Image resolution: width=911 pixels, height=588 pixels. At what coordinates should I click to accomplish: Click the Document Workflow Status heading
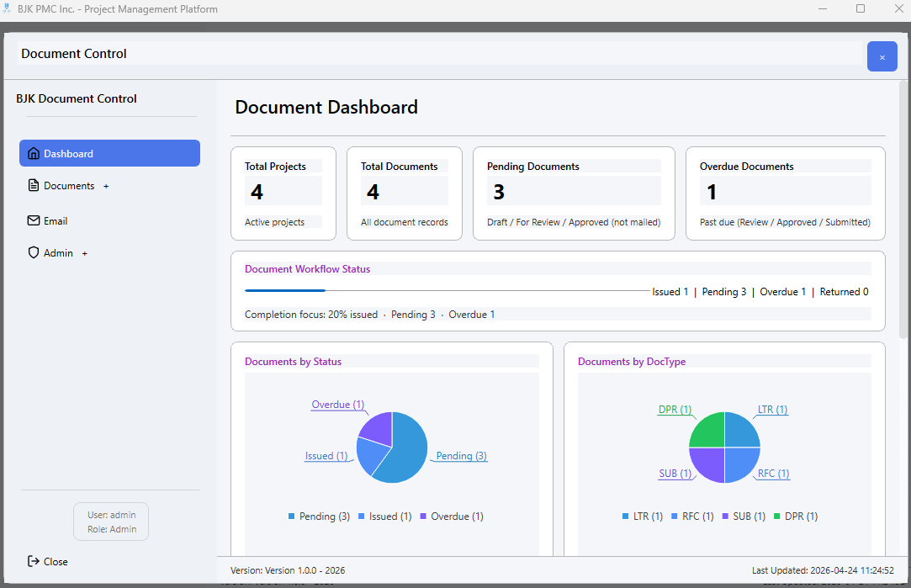[307, 269]
